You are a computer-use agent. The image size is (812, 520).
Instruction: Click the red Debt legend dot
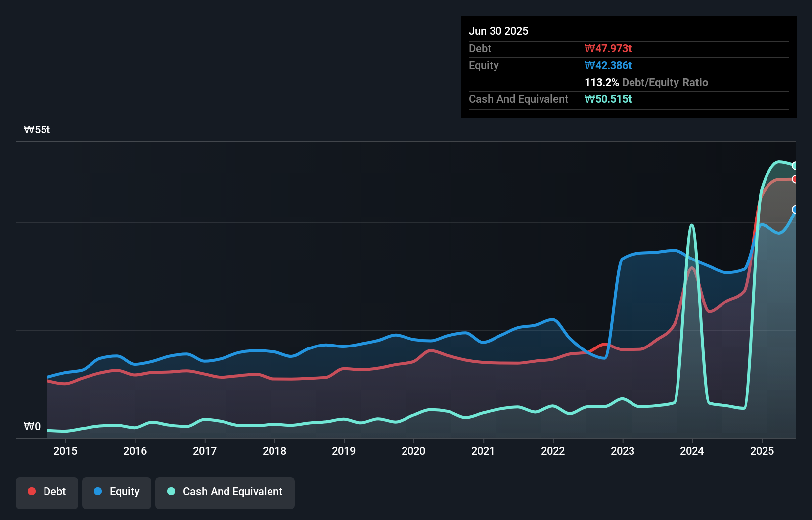(x=31, y=491)
